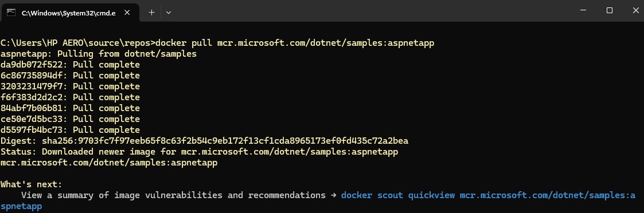Click the Status: Downloaded newer image line

(x=200, y=152)
